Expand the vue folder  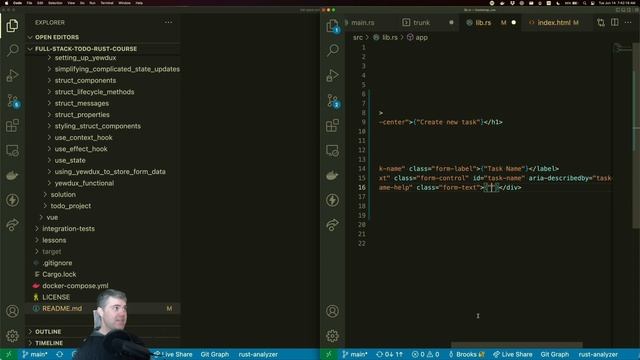click(52, 217)
